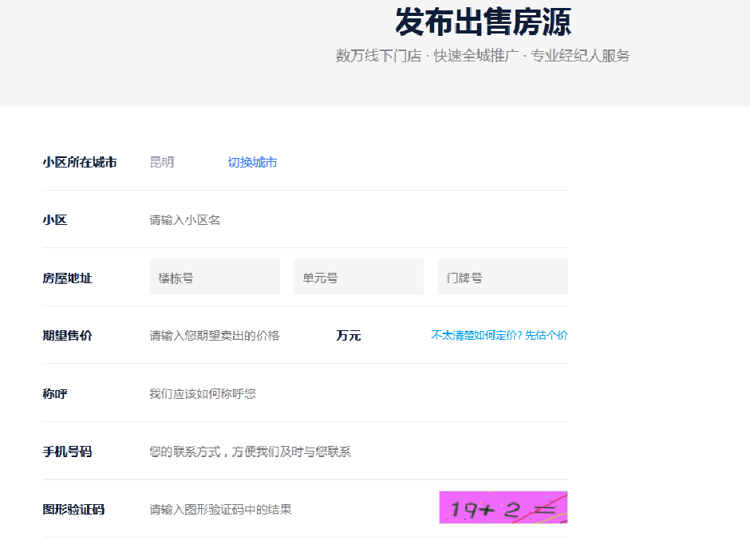The image size is (750, 560).
Task: Click the 手机号码 field label
Action: click(67, 452)
